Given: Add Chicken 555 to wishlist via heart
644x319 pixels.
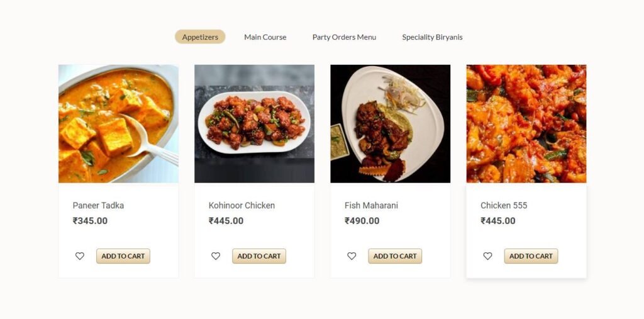Looking at the screenshot, I should click(487, 256).
